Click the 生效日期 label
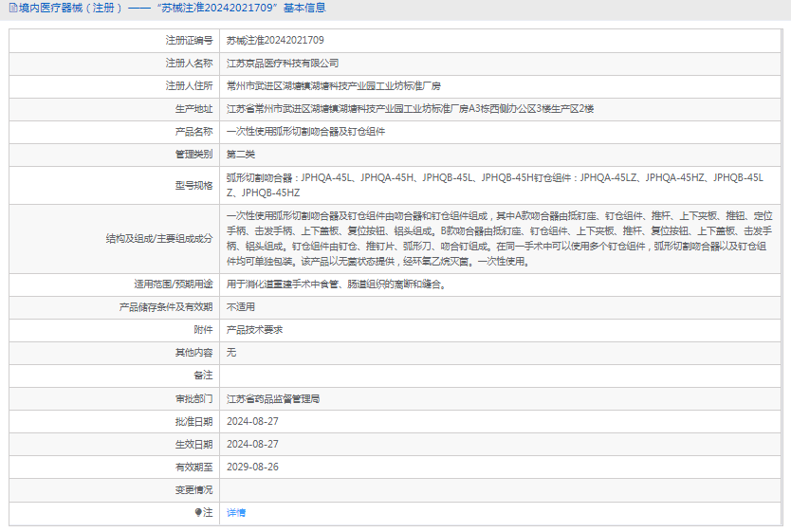The image size is (791, 532). point(194,444)
